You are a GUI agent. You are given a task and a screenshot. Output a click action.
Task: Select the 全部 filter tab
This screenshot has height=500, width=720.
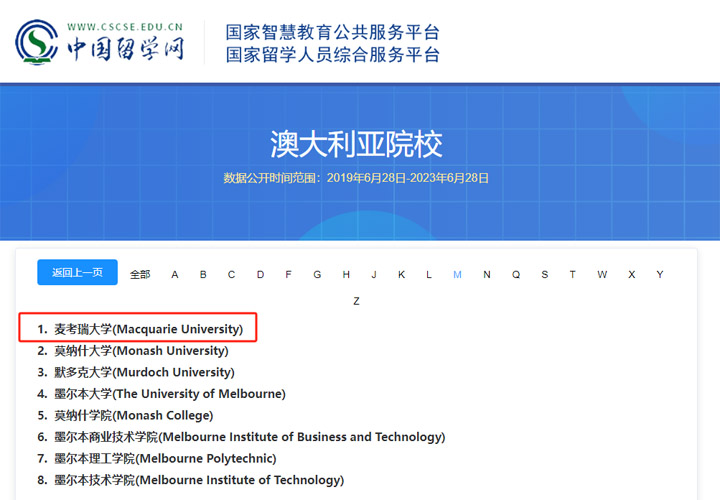[x=140, y=275]
